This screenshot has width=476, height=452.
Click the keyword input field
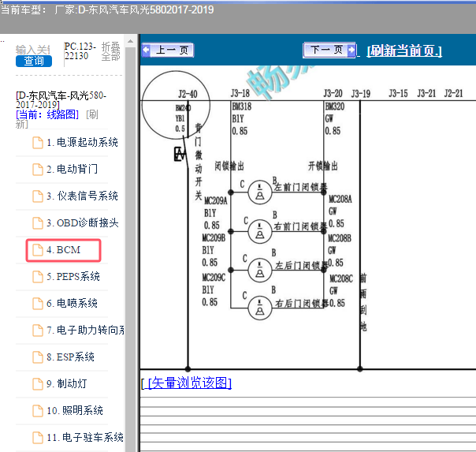tap(33, 50)
